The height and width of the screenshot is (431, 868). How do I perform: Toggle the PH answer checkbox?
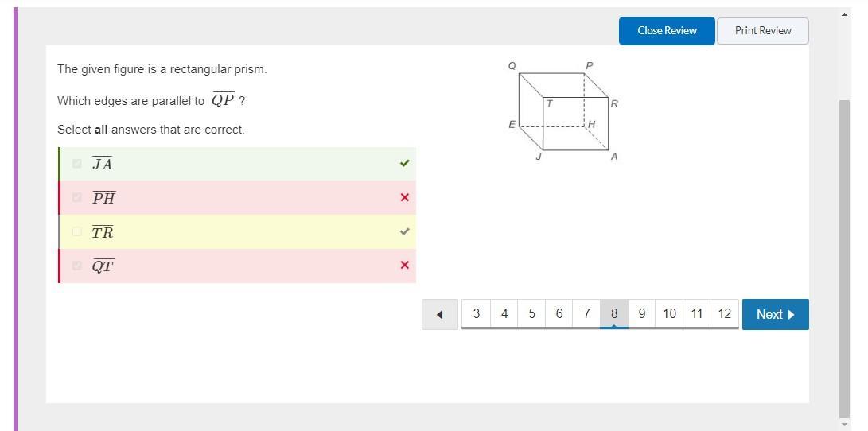pos(77,197)
